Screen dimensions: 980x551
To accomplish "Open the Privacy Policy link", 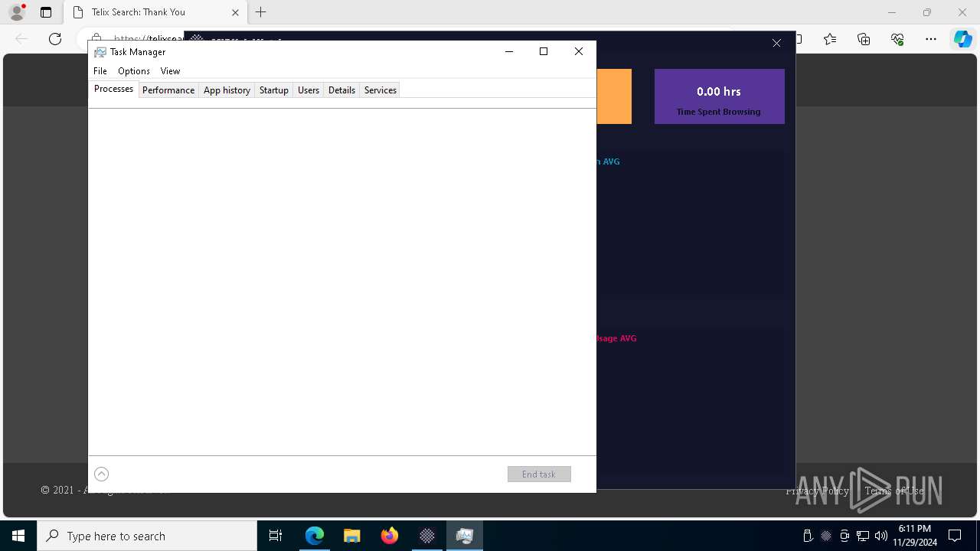I will coord(817,491).
